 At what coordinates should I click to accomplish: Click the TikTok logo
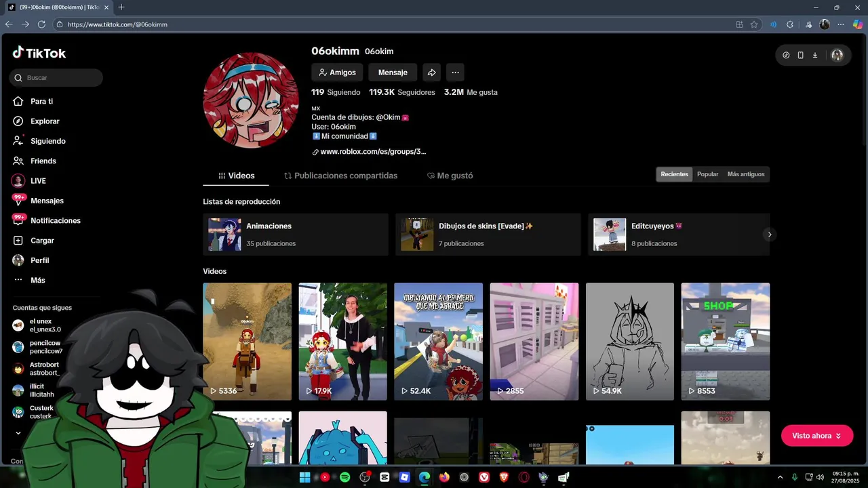39,53
